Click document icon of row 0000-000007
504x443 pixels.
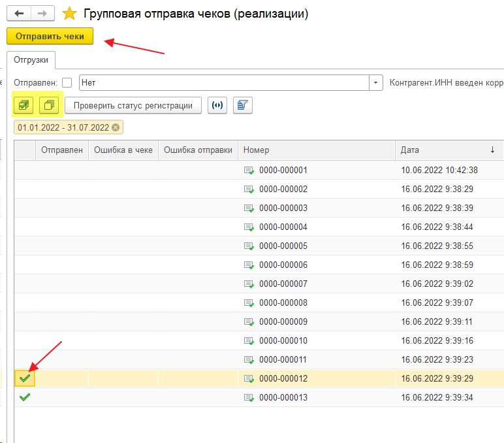point(249,284)
